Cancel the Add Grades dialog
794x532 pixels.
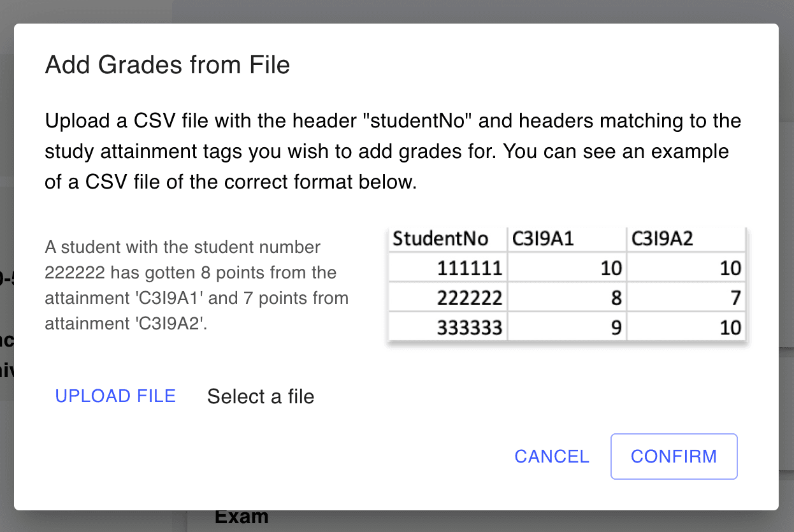552,456
